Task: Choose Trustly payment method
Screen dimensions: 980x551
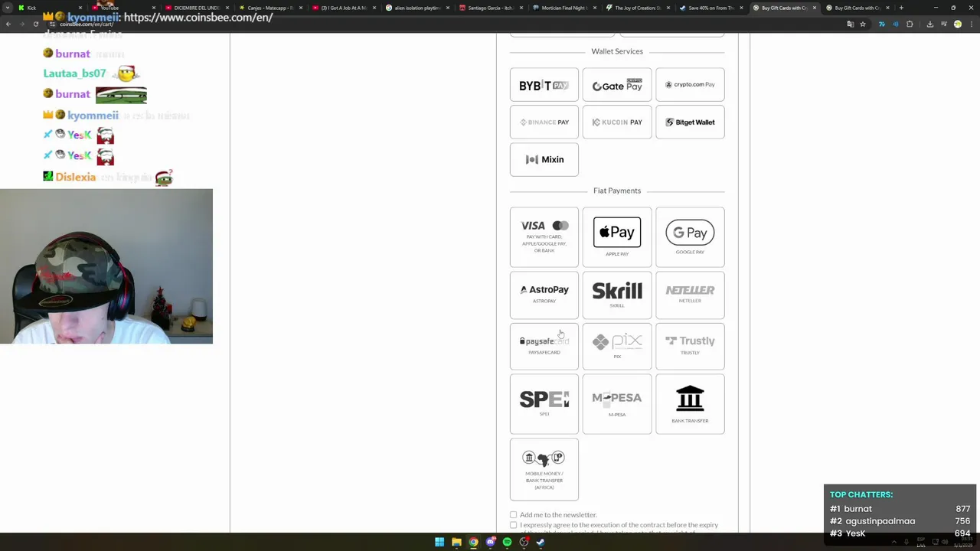Action: [690, 346]
